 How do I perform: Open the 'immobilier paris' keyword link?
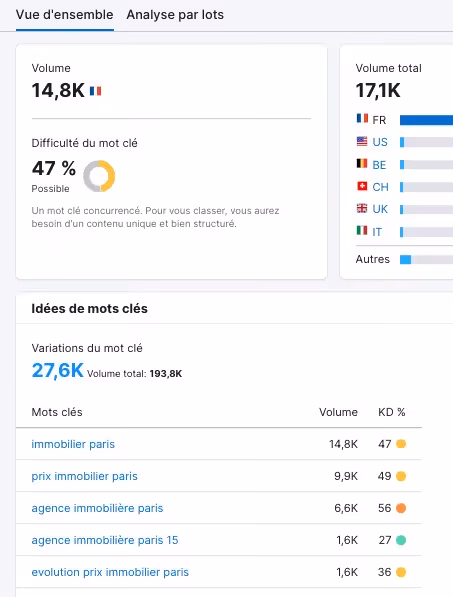point(73,444)
